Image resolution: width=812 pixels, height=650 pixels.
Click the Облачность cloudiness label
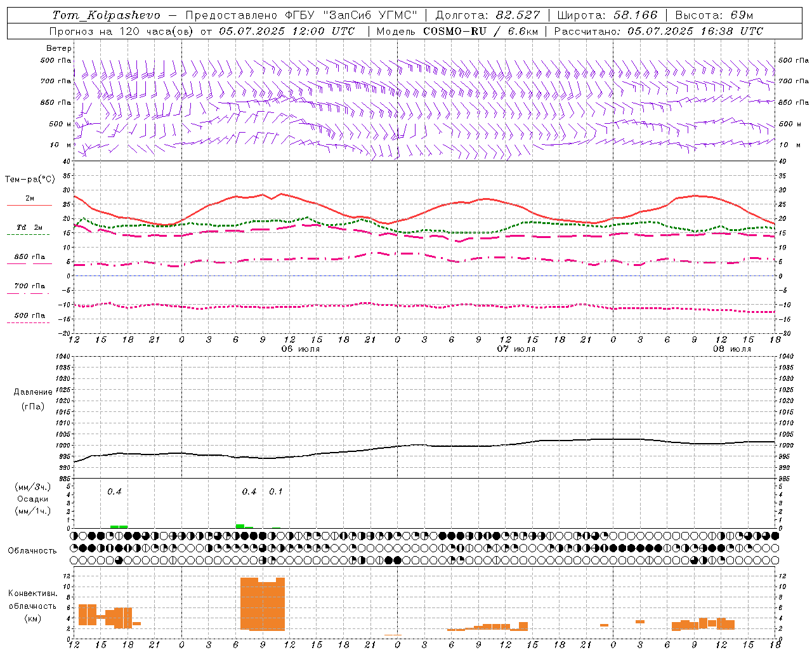(x=32, y=551)
